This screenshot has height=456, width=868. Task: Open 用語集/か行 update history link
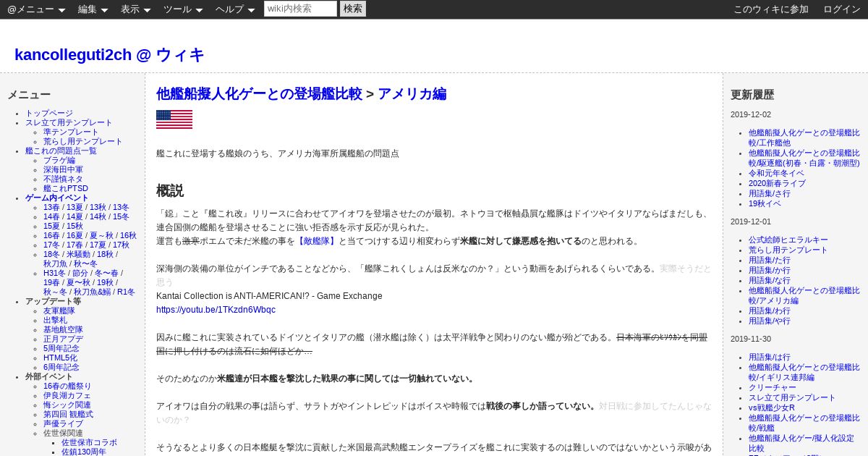[770, 271]
